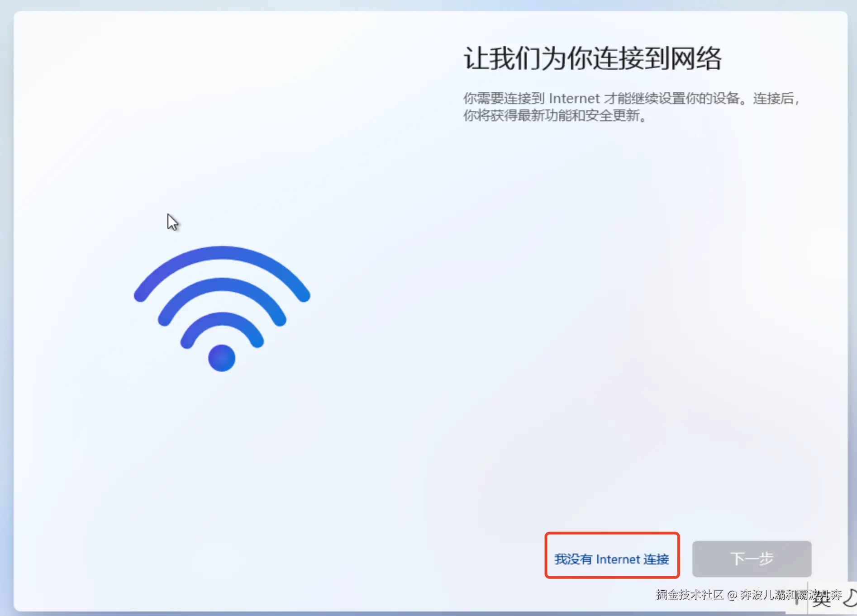Click the blank area above the Wi-Fi illustration
Image resolution: width=857 pixels, height=616 pixels.
(x=222, y=136)
